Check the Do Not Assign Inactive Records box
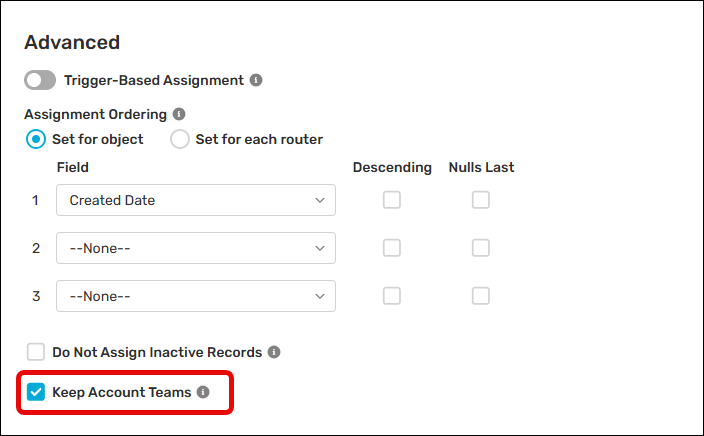This screenshot has height=436, width=704. click(x=35, y=352)
